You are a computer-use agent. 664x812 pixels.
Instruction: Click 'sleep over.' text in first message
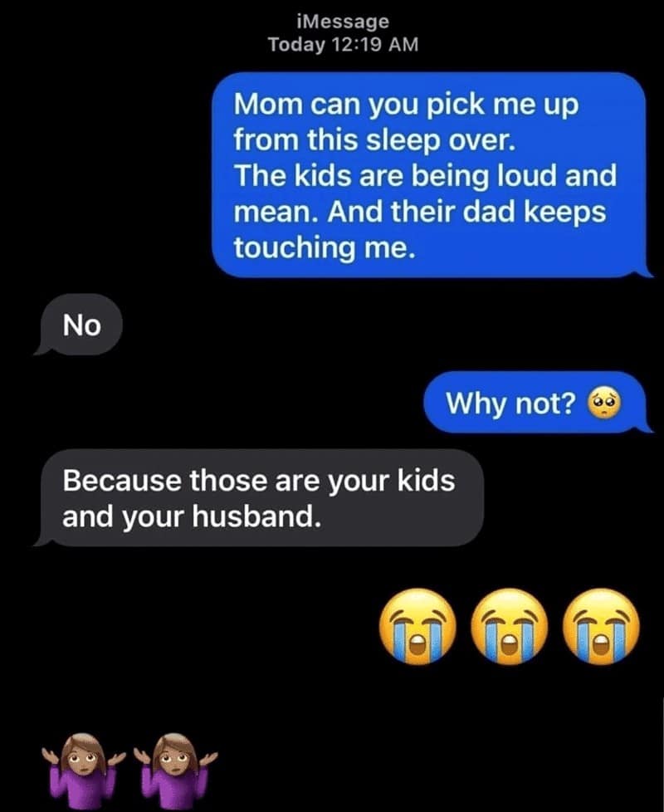[x=441, y=139]
